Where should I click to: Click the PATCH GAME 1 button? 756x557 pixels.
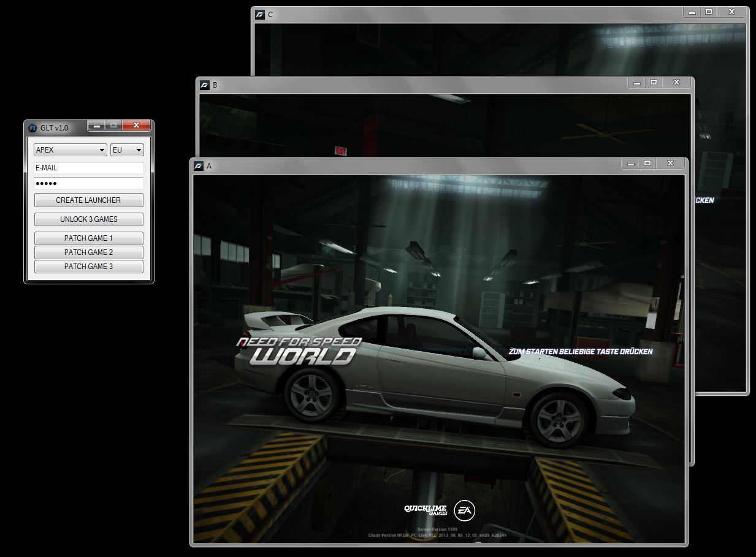point(89,238)
